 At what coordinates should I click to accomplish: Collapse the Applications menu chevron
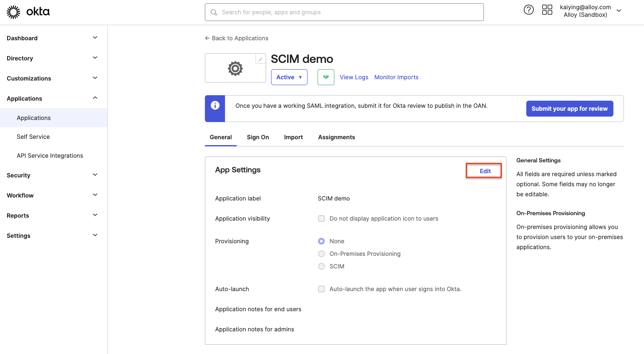coord(95,98)
